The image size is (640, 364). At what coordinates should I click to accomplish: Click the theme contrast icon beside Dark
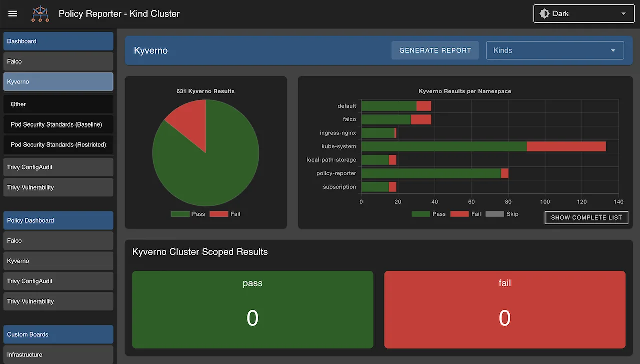coord(545,13)
